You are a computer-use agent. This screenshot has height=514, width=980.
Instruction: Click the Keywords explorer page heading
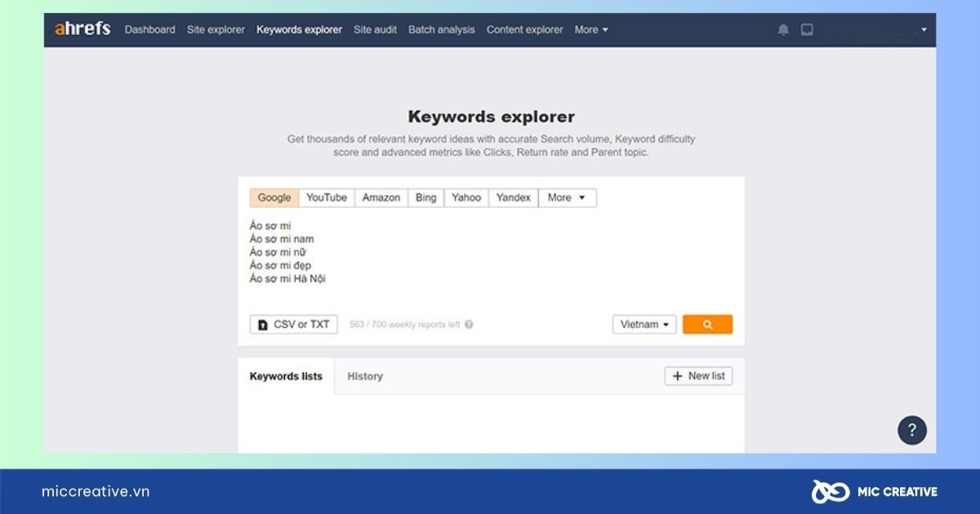[492, 117]
